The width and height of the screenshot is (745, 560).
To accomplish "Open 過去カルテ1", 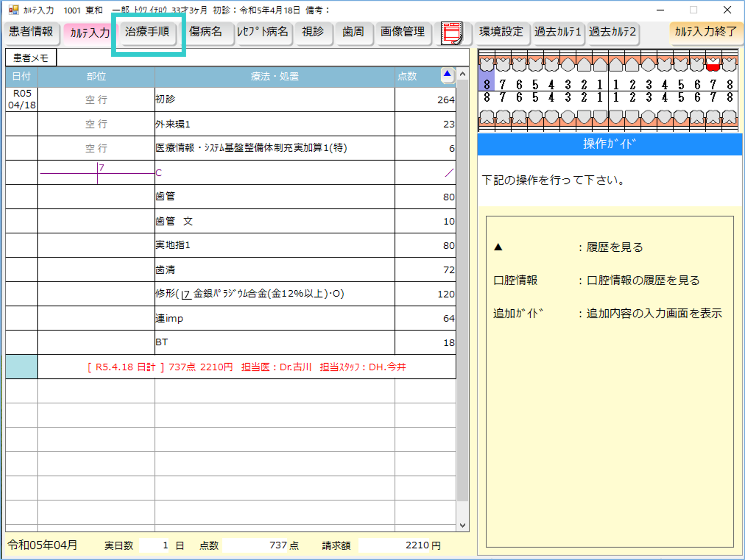I will pyautogui.click(x=558, y=32).
